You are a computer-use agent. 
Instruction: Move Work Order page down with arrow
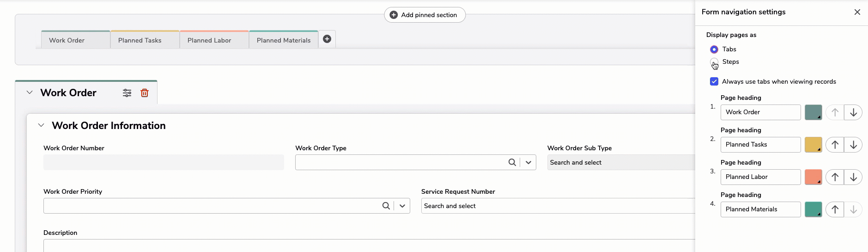click(853, 112)
